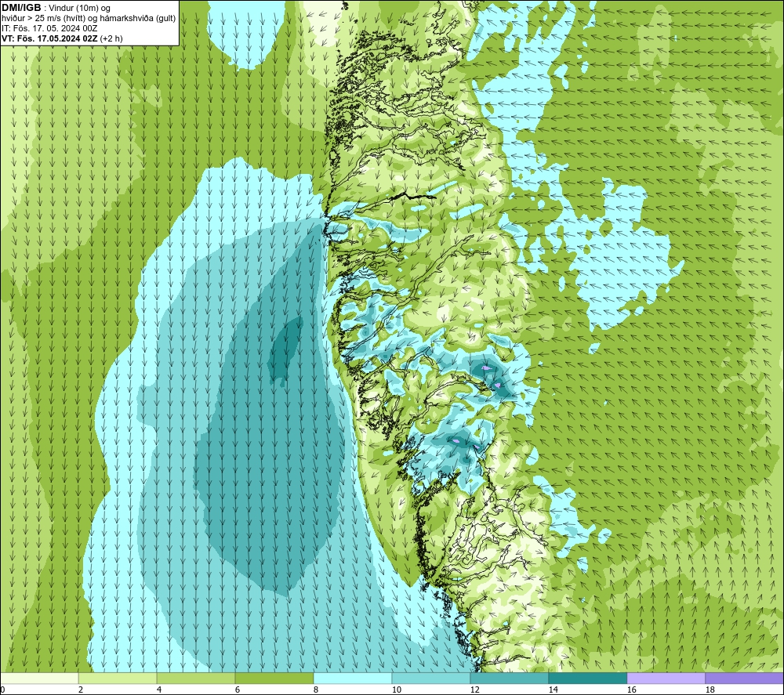Click the legend tick label 12
Screen dimensions: 784x695
[x=475, y=690]
